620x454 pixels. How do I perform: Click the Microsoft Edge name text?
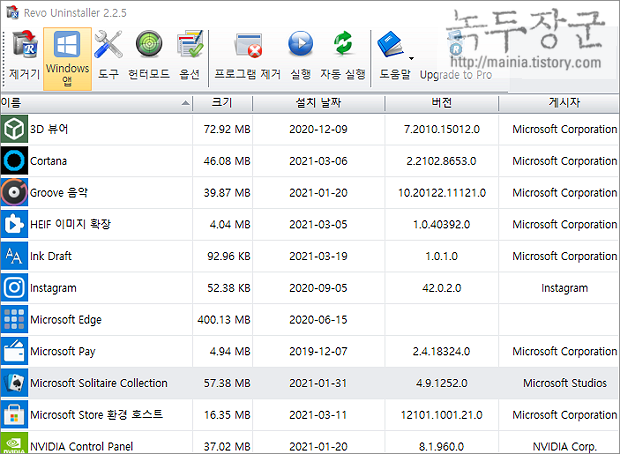click(66, 320)
